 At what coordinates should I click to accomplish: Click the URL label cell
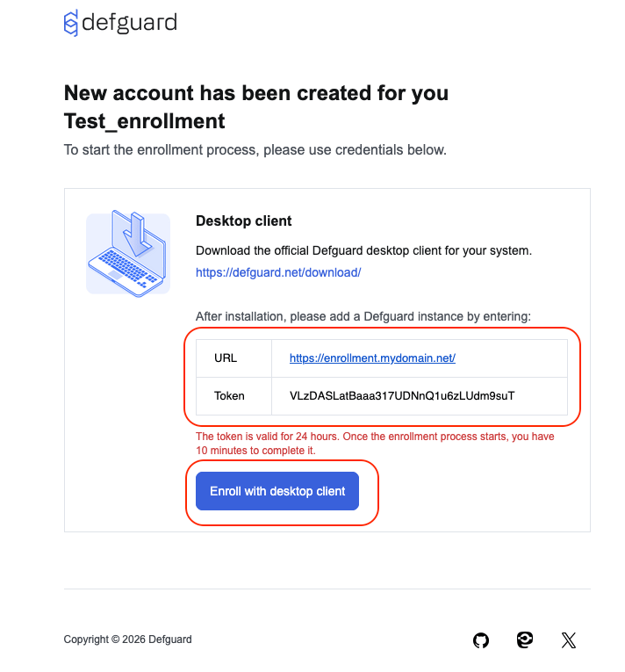[233, 358]
